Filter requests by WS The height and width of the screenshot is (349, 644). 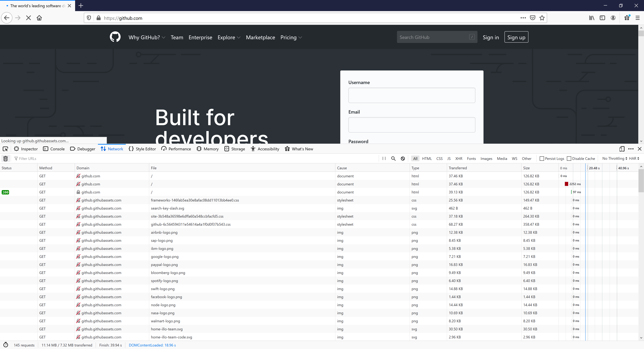pyautogui.click(x=515, y=159)
